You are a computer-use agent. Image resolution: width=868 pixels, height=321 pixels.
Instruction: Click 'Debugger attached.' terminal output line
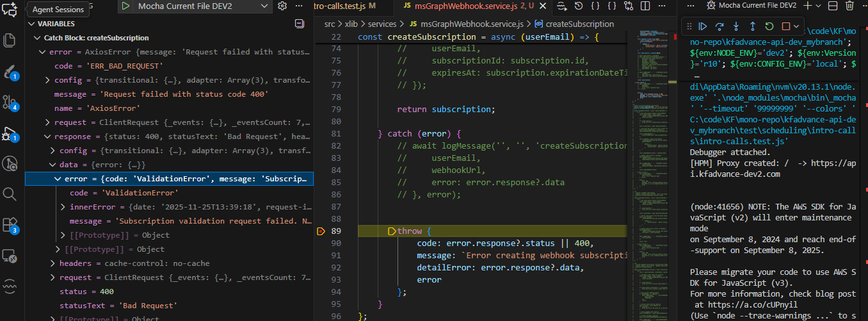(730, 152)
